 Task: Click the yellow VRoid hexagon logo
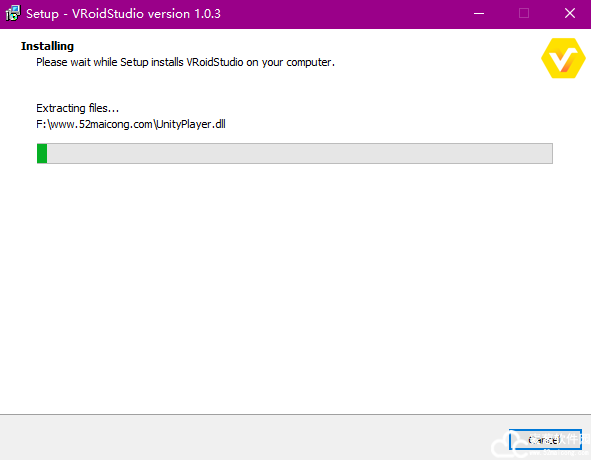click(x=563, y=58)
